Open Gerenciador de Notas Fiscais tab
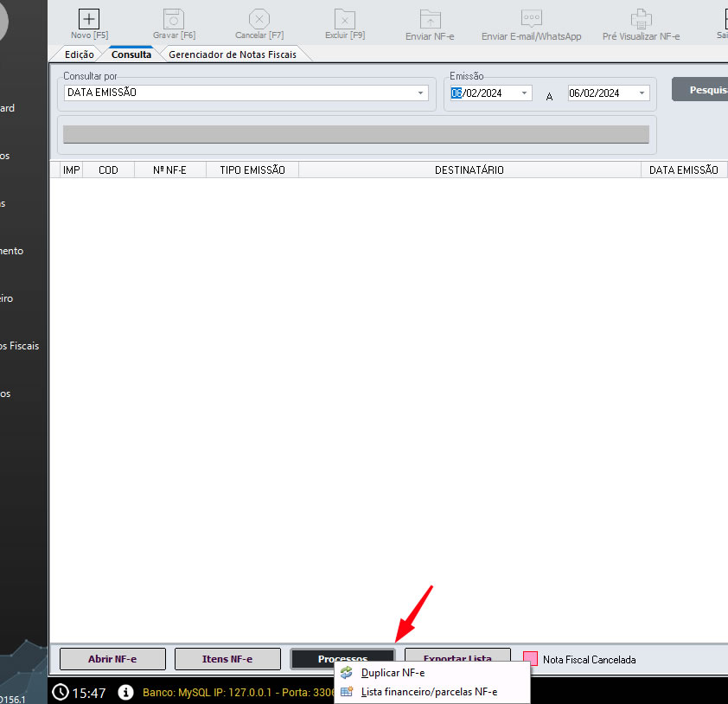 click(232, 54)
